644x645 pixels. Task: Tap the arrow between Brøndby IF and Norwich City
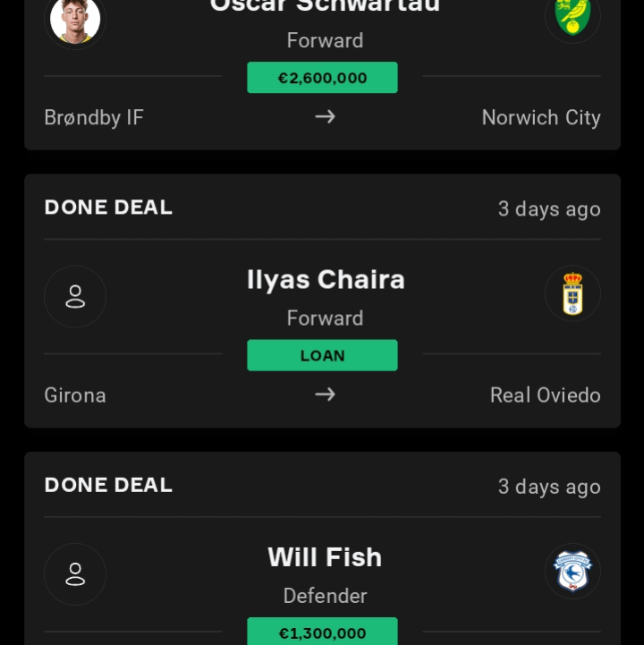point(325,117)
